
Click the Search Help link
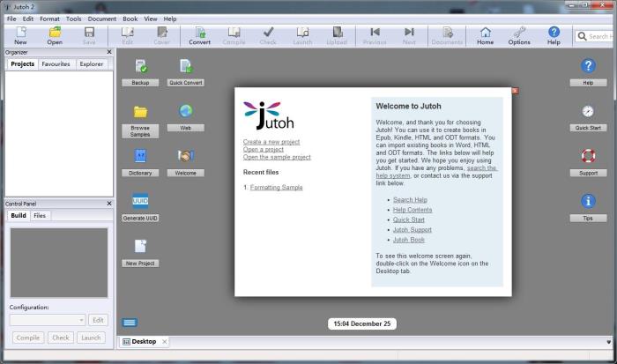(x=410, y=200)
